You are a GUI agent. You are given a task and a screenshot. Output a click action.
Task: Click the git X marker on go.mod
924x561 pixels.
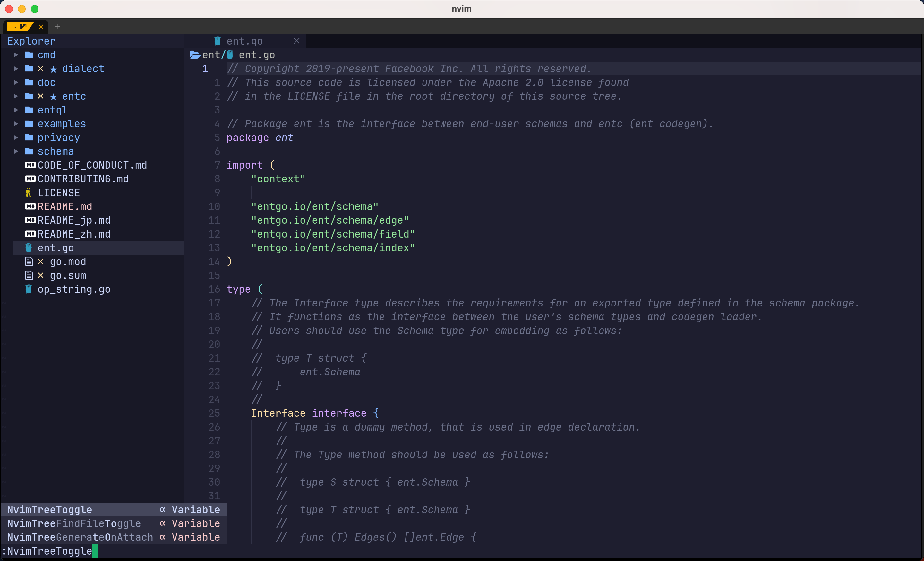coord(41,262)
